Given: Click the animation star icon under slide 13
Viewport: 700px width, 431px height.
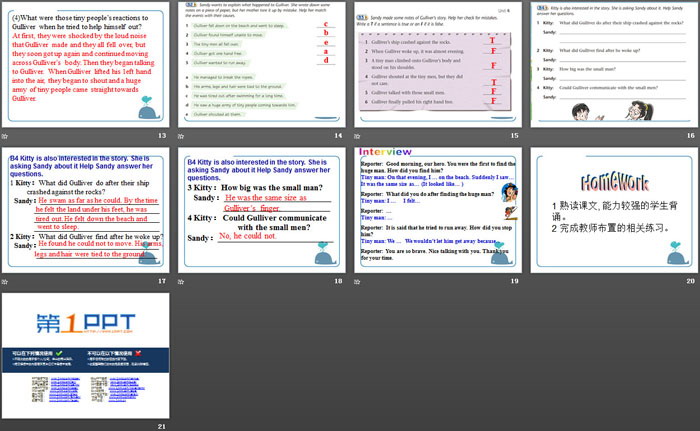Looking at the screenshot, I should click(x=5, y=136).
